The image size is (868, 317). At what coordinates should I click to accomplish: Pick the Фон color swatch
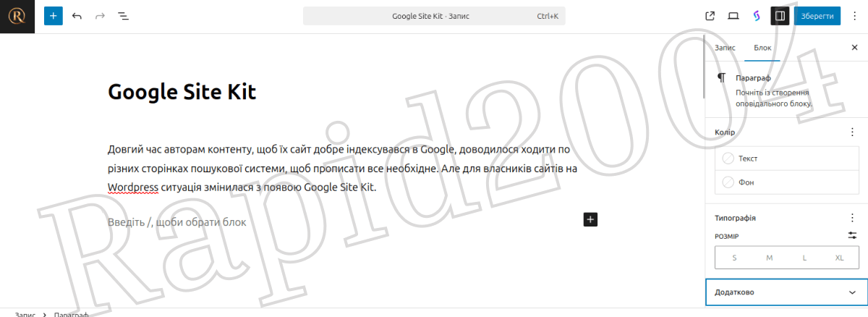pos(728,182)
